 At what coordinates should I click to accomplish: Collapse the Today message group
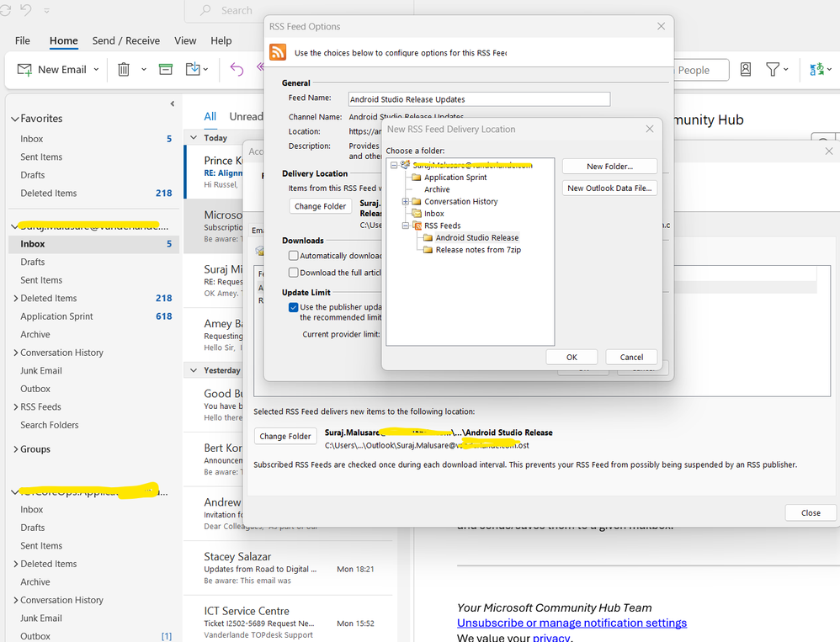194,138
